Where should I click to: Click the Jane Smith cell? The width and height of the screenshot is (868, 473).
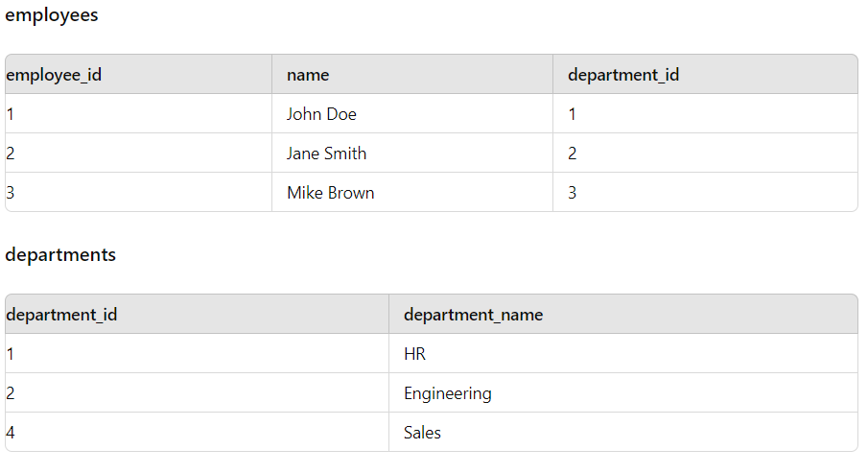412,153
